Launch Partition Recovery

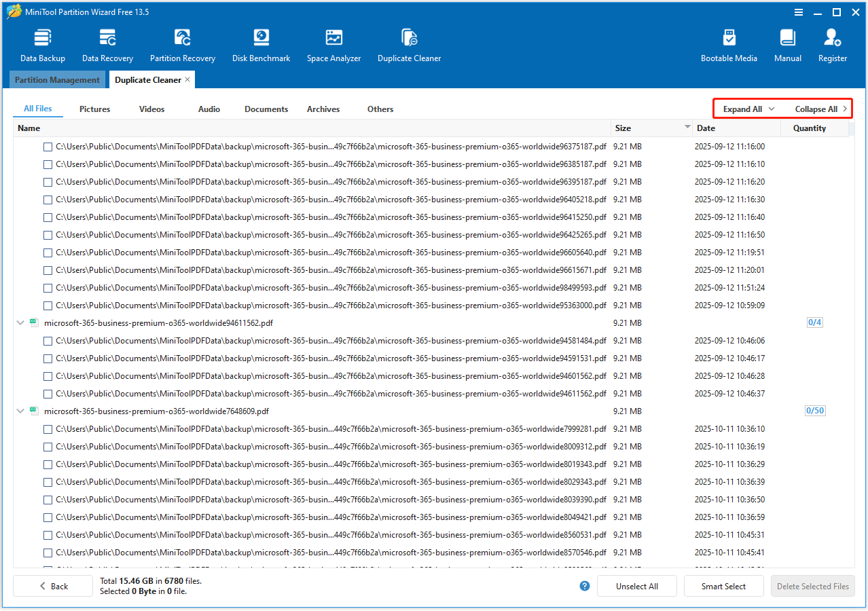(x=182, y=43)
